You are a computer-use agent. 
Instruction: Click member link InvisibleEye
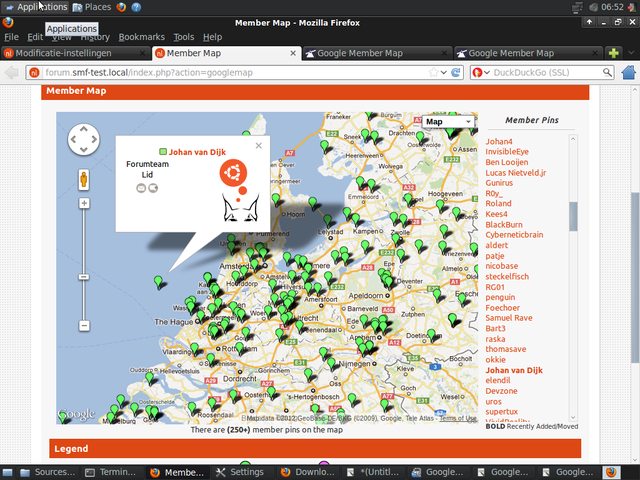point(507,152)
